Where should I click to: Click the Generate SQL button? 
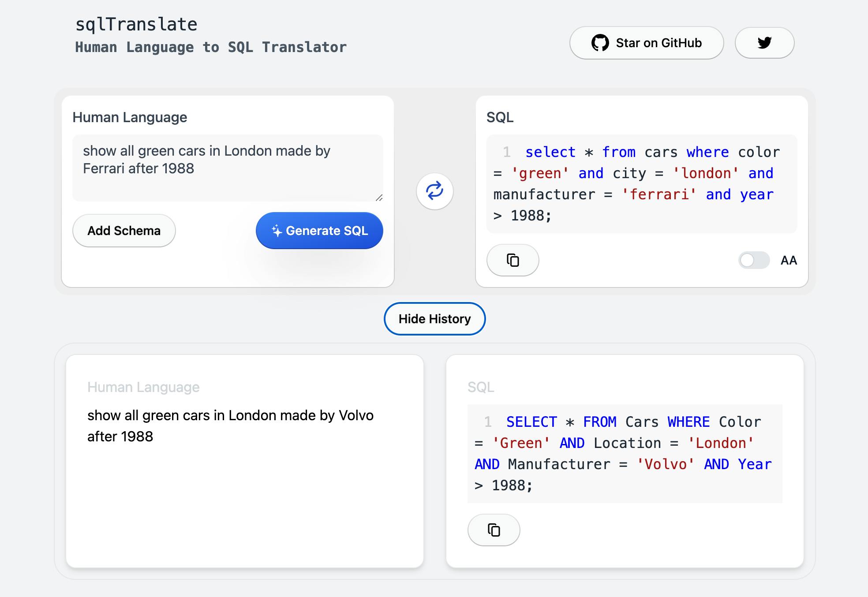tap(319, 231)
